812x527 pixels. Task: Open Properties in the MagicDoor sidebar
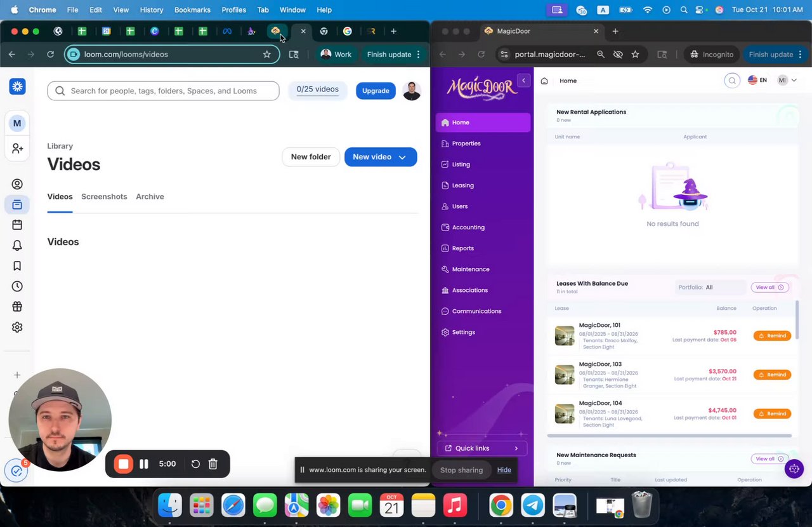(483, 143)
